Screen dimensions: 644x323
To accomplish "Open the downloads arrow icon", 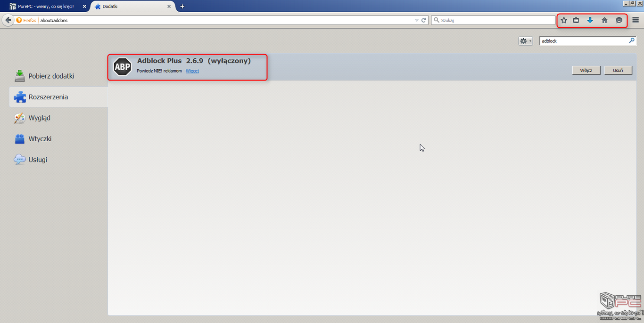I will 590,20.
